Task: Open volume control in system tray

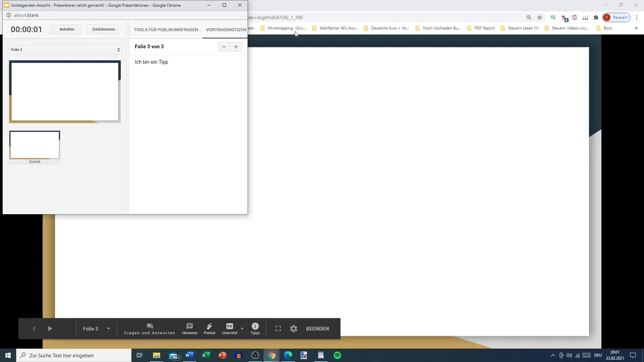Action: [569, 355]
